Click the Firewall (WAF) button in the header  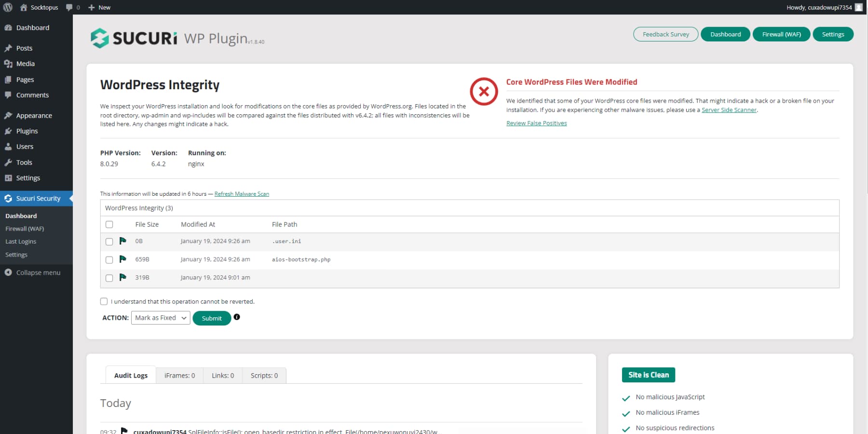[781, 34]
